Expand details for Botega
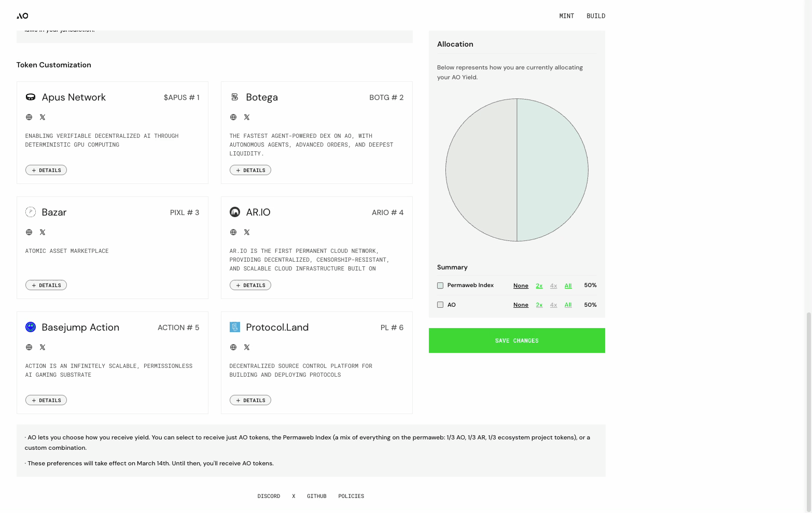Screen dimensions: 812x513 click(250, 170)
